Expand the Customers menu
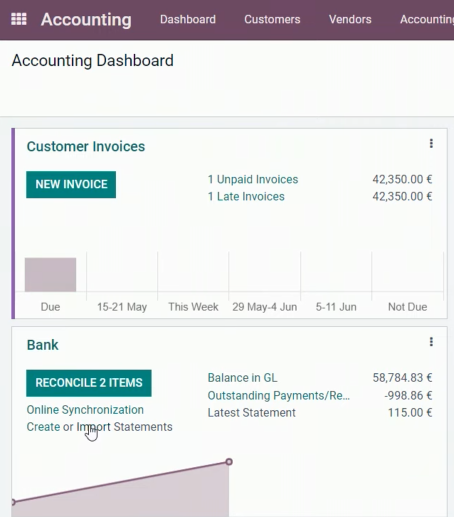The height and width of the screenshot is (517, 454). pos(272,19)
